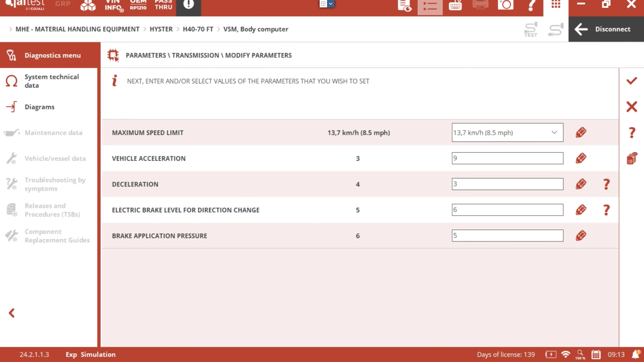
Task: Click HYSTER in the breadcrumb
Action: click(161, 29)
